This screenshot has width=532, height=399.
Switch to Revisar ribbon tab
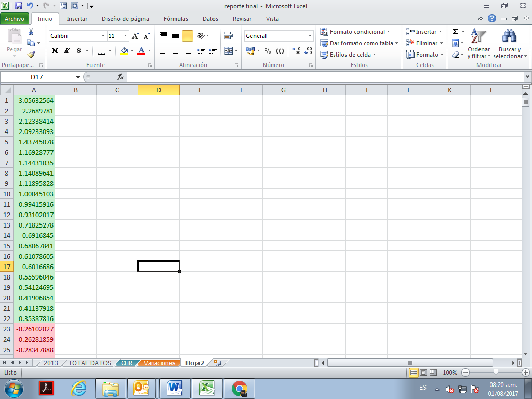[242, 19]
